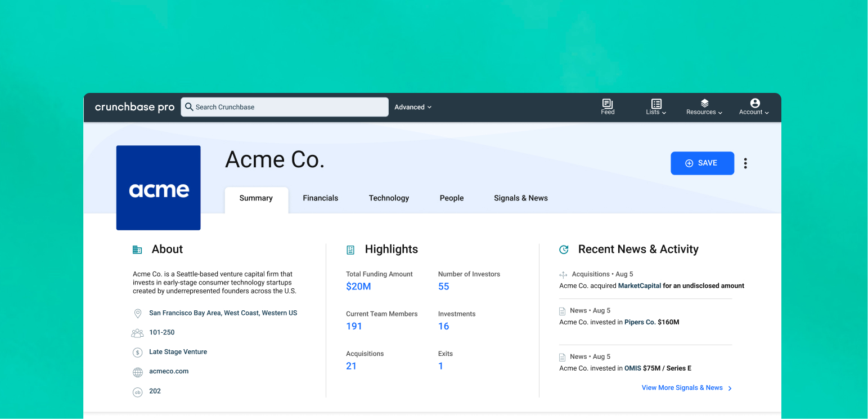Click the 55 investors value
This screenshot has height=419, width=868.
click(x=444, y=286)
